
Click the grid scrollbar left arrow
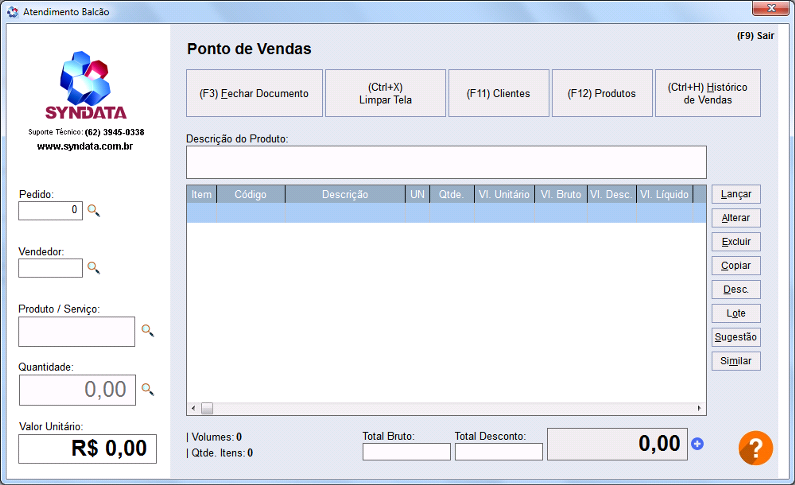[x=193, y=408]
